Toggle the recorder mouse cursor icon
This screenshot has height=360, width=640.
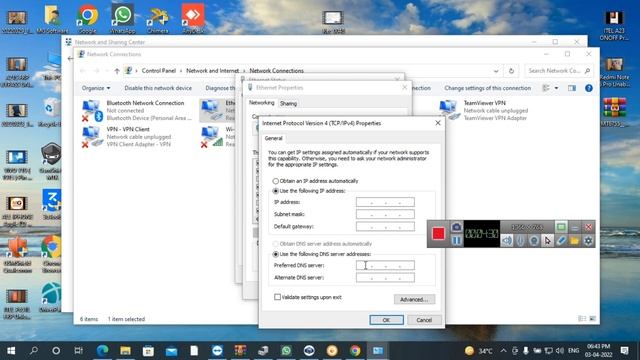547,241
